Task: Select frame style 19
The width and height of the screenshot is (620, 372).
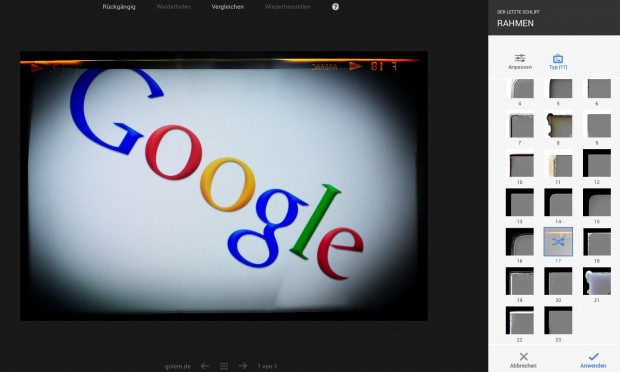Action: (520, 281)
